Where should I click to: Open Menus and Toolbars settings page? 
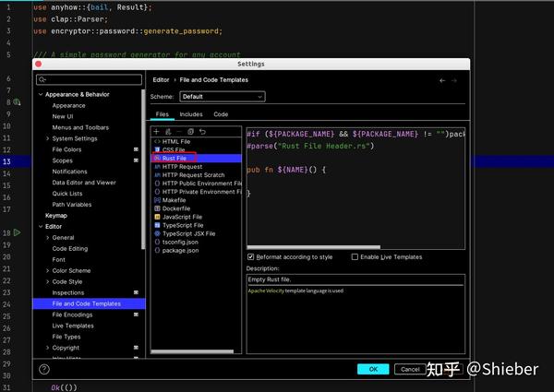point(80,127)
